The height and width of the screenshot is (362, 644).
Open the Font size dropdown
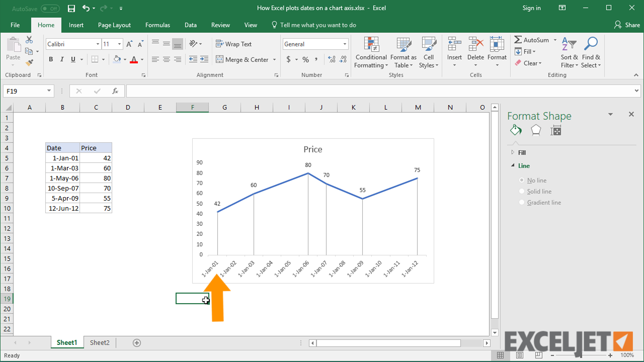point(119,44)
